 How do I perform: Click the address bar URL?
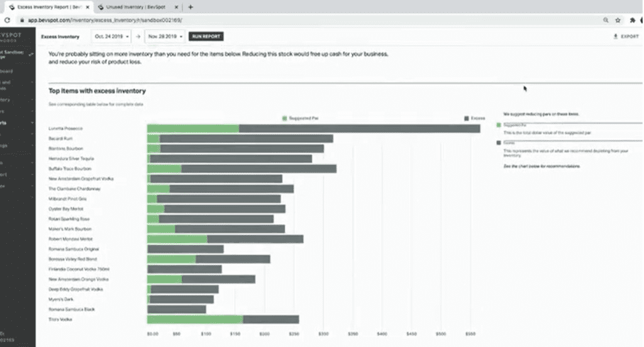pos(105,20)
